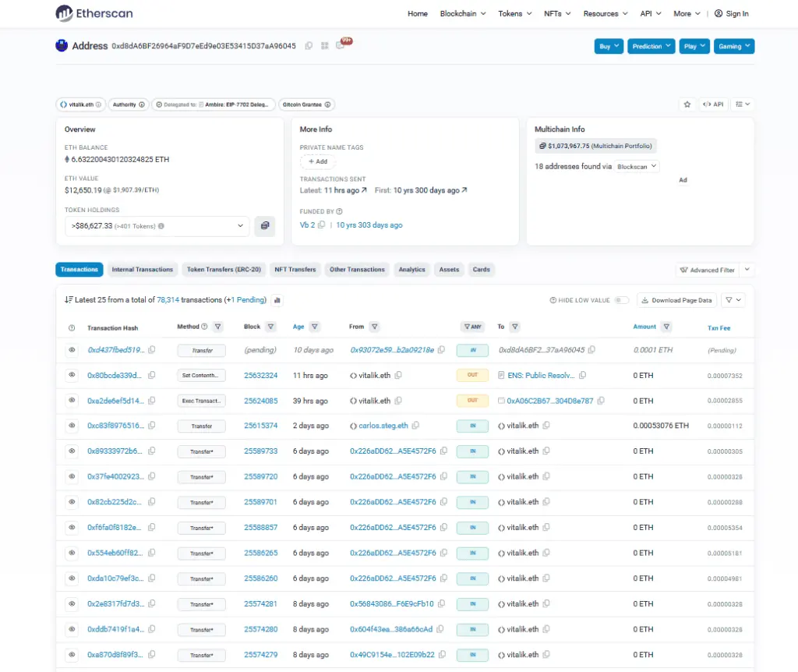Copy 0x56843086...F6E9cFb10 address
The width and height of the screenshot is (798, 672).
click(x=441, y=603)
